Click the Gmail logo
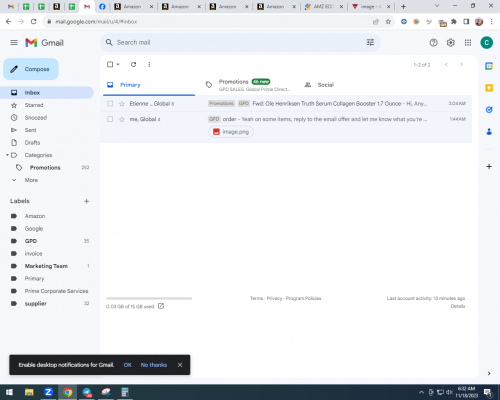 pos(44,43)
